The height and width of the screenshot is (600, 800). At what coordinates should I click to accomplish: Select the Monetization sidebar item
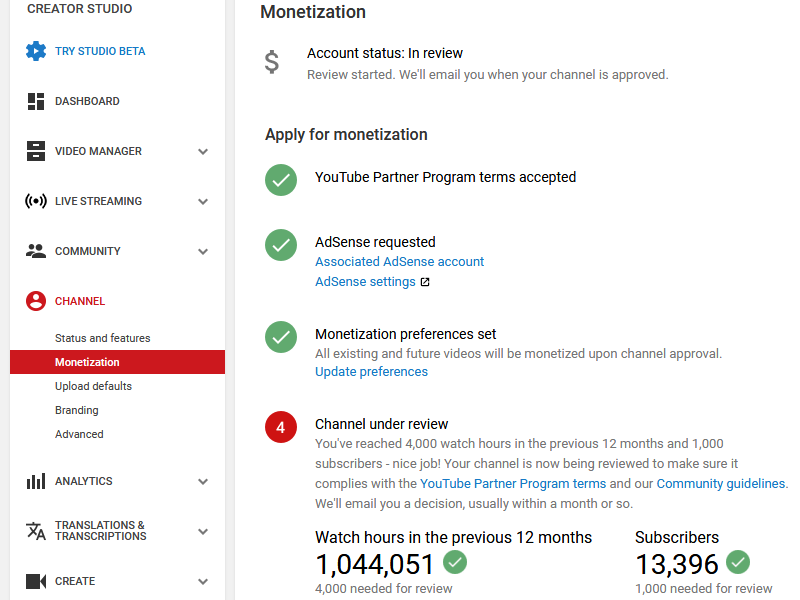(x=117, y=362)
